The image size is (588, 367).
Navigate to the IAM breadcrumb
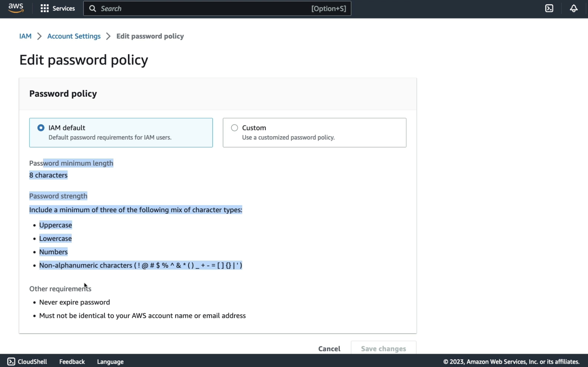pos(25,36)
